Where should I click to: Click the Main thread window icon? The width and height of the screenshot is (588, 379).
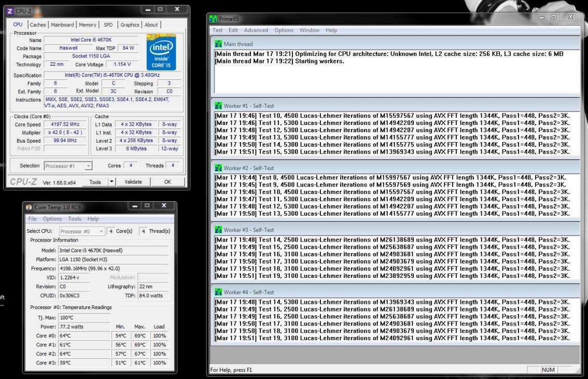click(x=218, y=44)
